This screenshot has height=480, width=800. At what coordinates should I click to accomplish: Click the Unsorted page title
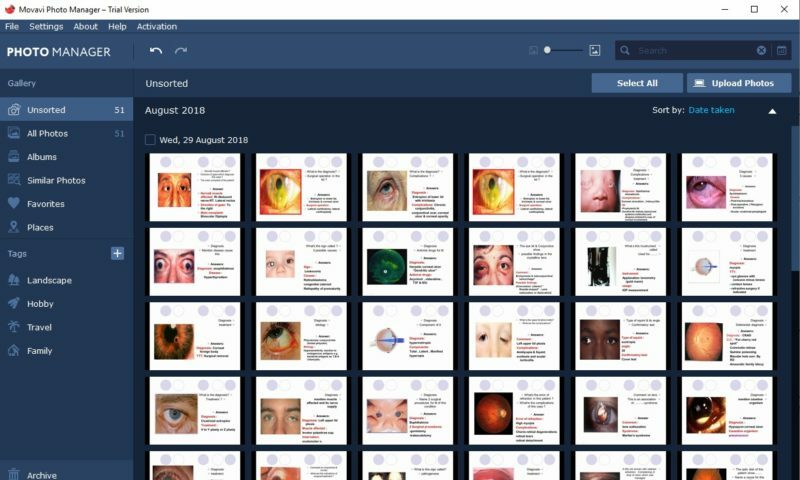pyautogui.click(x=166, y=83)
